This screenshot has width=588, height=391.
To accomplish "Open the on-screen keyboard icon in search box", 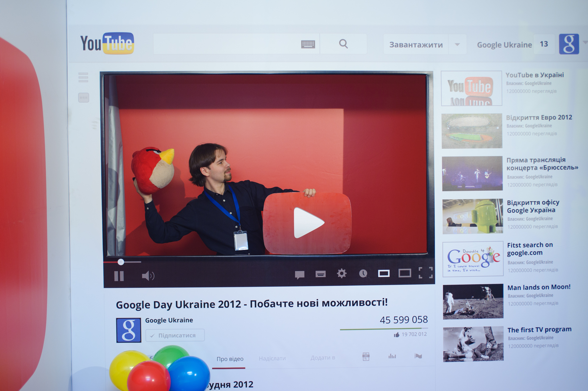I will click(308, 44).
